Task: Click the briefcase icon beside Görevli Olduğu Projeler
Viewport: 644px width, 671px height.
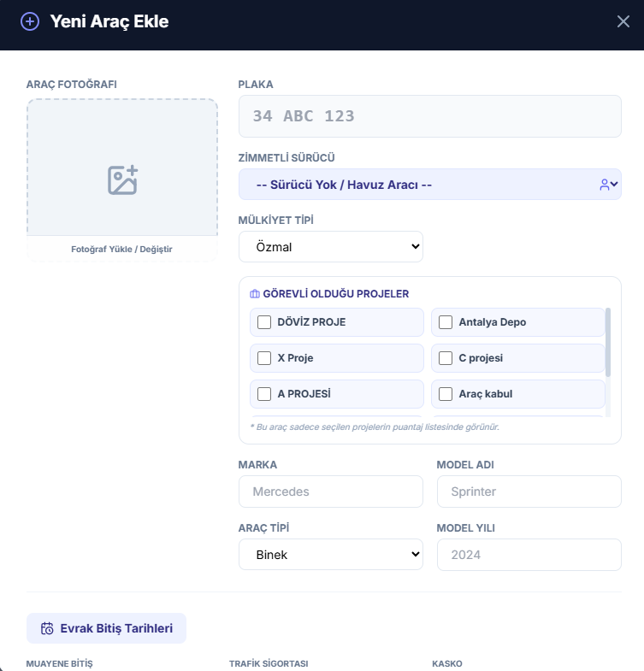Action: (254, 293)
